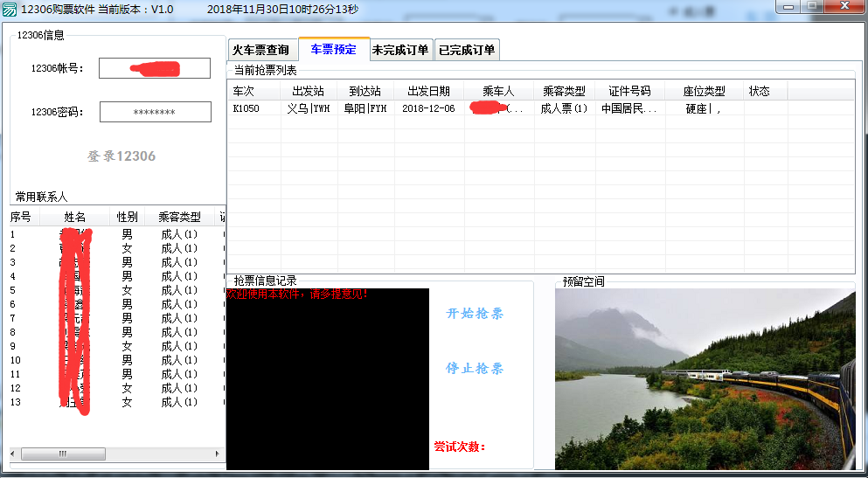Select contact row number 9
868x478 pixels.
pos(116,346)
